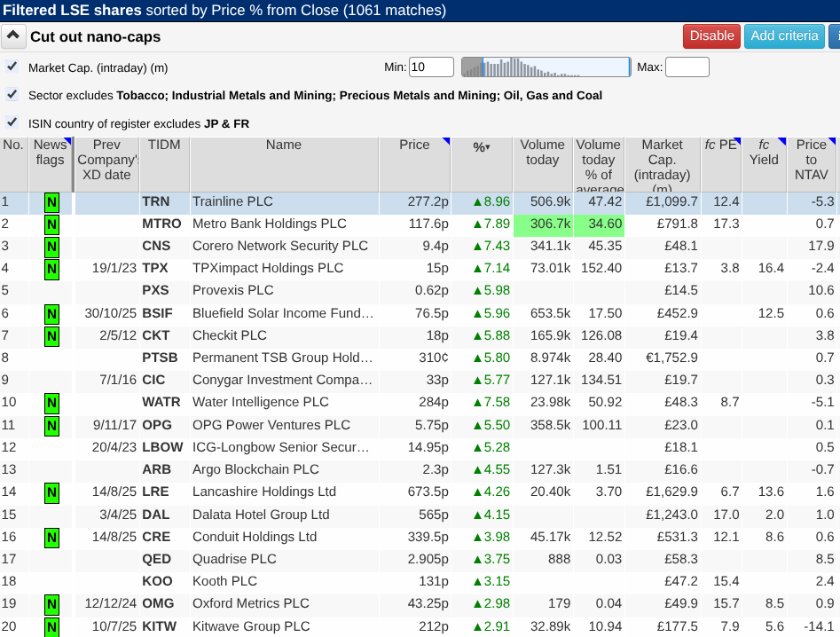Select the PXS ticker
The width and height of the screenshot is (840, 637).
coord(155,290)
